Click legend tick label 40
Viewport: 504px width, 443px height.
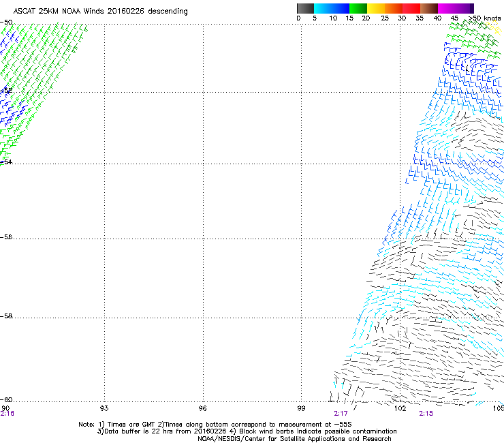click(437, 18)
